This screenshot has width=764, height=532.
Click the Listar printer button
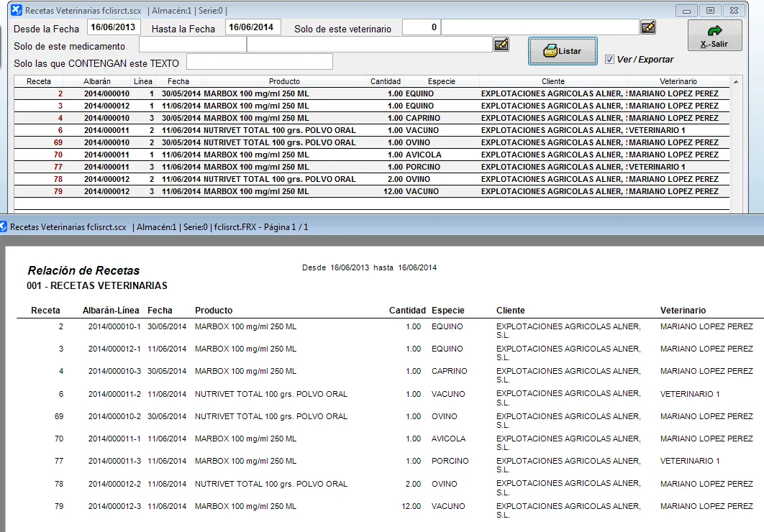(563, 51)
